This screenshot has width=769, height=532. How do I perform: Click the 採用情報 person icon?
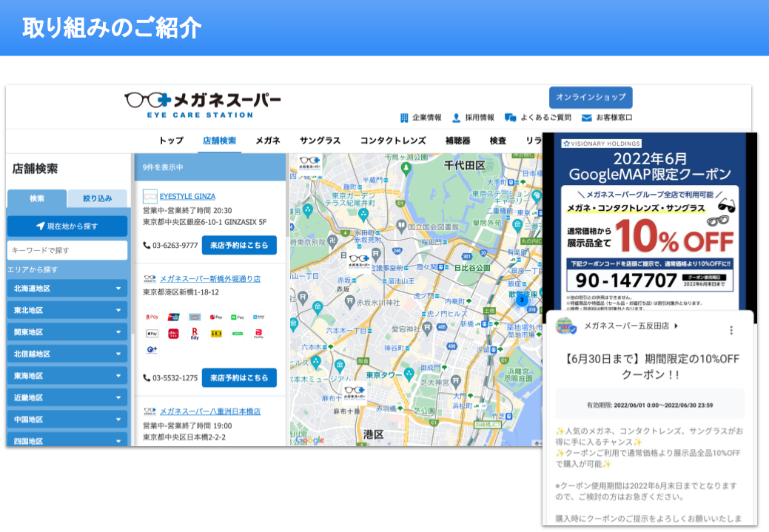456,118
